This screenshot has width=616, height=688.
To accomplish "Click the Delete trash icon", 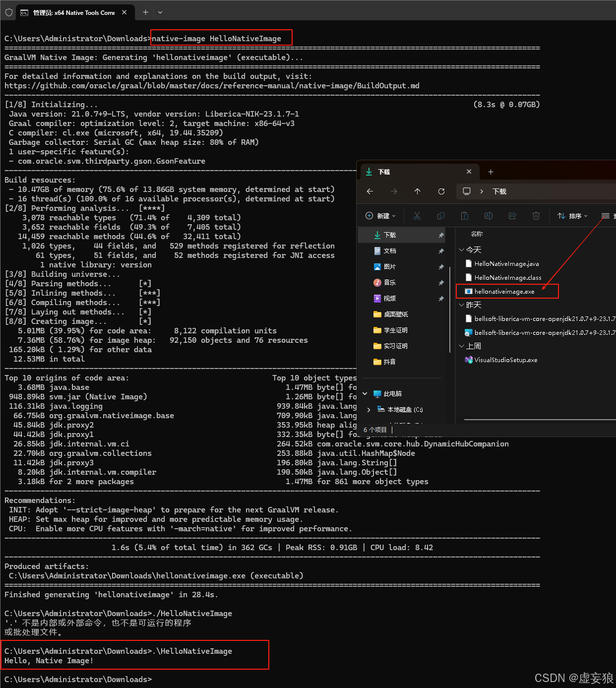I will pyautogui.click(x=536, y=216).
